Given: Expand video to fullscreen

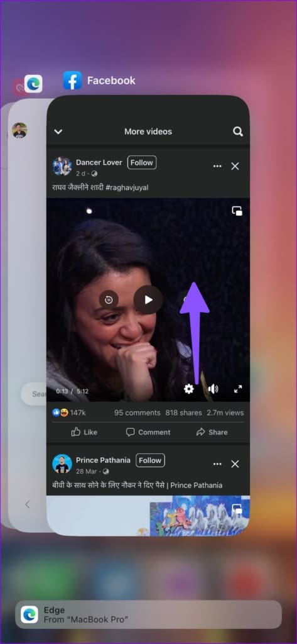Looking at the screenshot, I should tap(238, 389).
